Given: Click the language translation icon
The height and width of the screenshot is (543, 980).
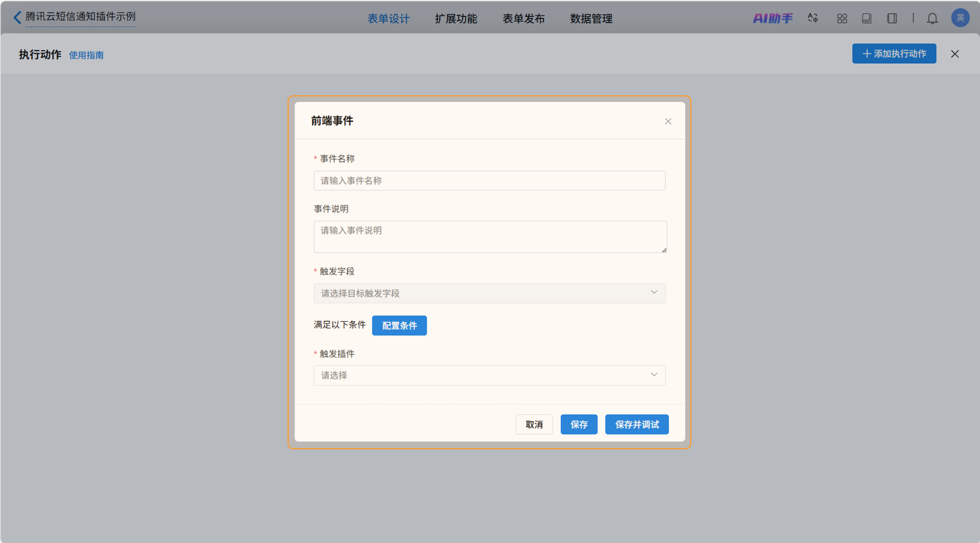Looking at the screenshot, I should coord(813,18).
